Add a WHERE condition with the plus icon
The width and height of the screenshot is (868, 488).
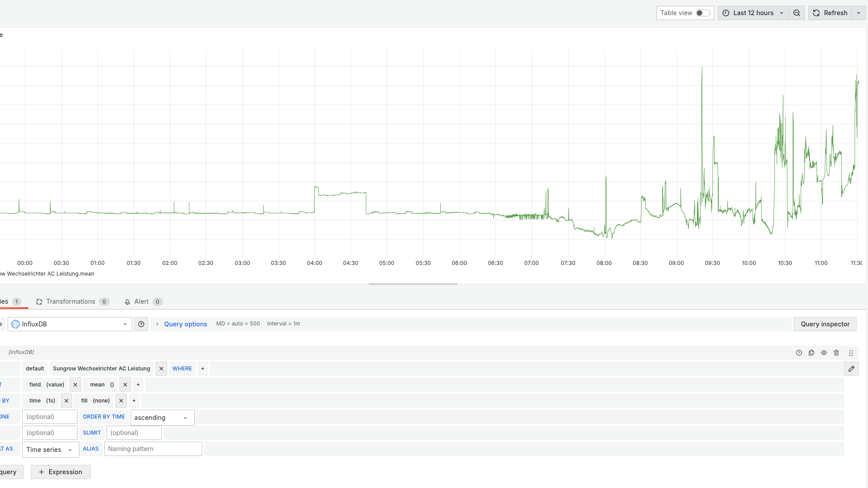click(x=203, y=368)
